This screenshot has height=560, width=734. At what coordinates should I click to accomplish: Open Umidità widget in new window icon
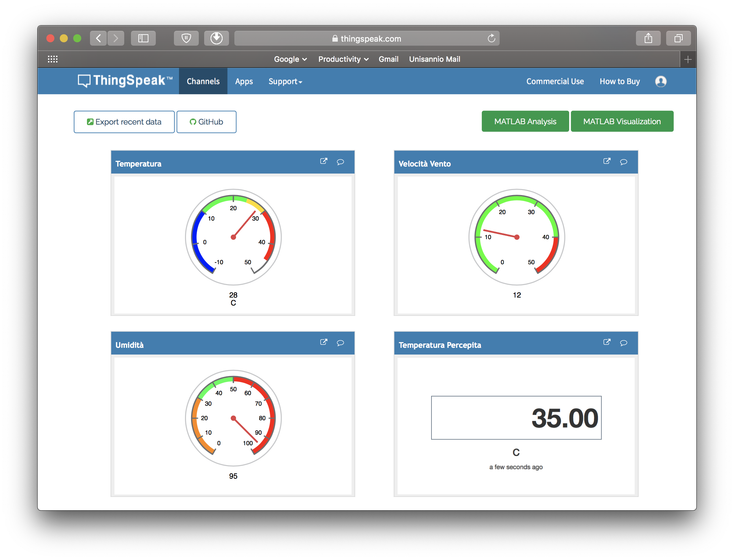click(323, 342)
